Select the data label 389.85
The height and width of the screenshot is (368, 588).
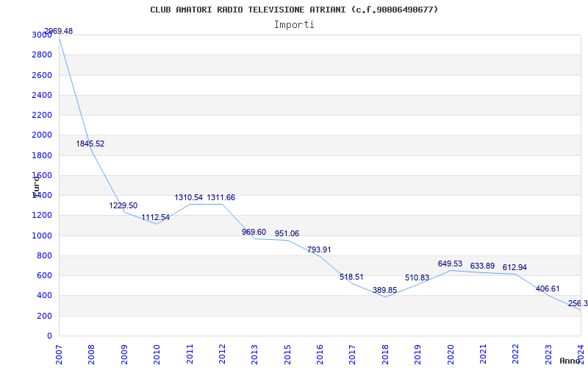coord(384,290)
